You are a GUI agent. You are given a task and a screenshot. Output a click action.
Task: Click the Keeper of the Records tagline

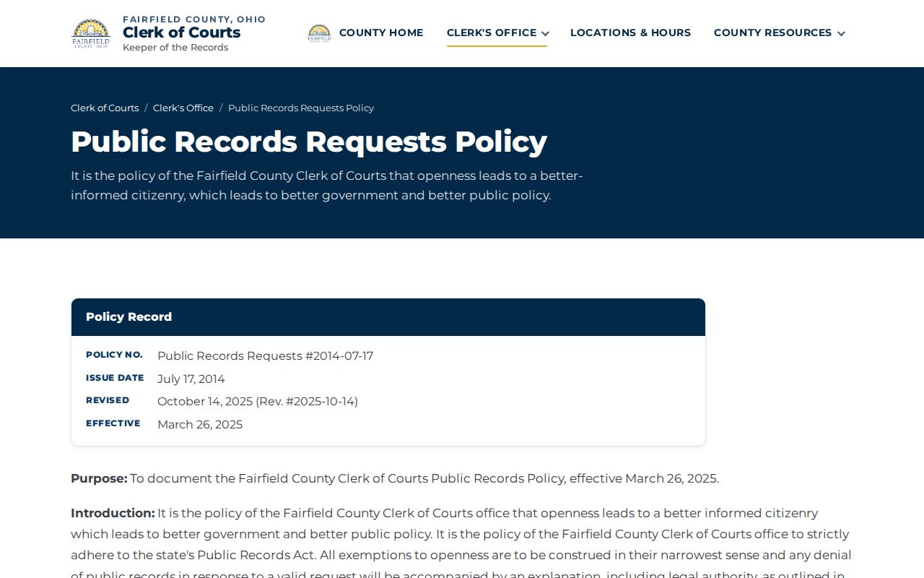click(175, 48)
